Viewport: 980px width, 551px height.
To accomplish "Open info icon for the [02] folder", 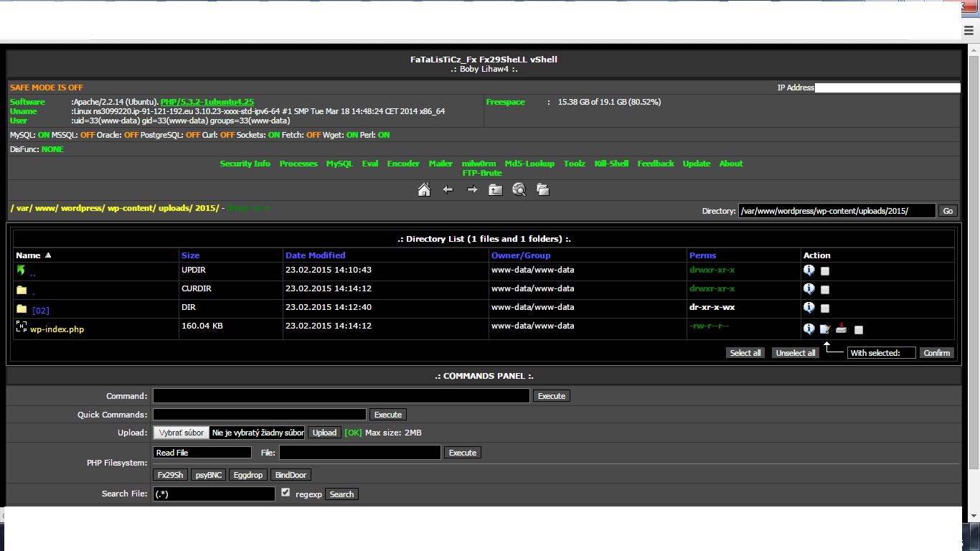I will pos(809,308).
